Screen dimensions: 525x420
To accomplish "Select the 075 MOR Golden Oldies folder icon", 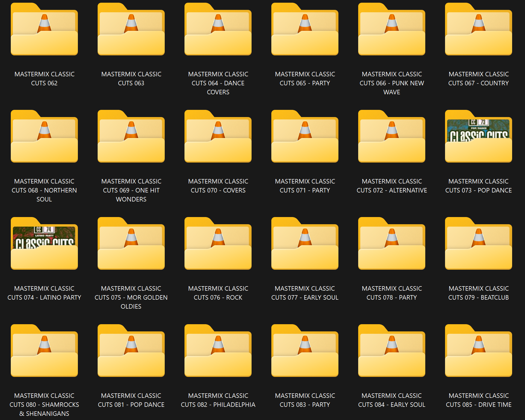I will pos(131,243).
